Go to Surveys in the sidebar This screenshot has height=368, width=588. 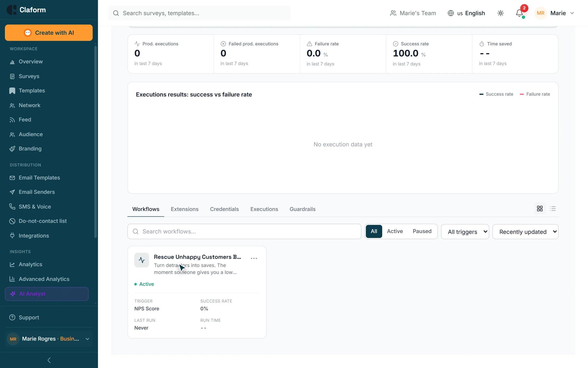coord(47,76)
